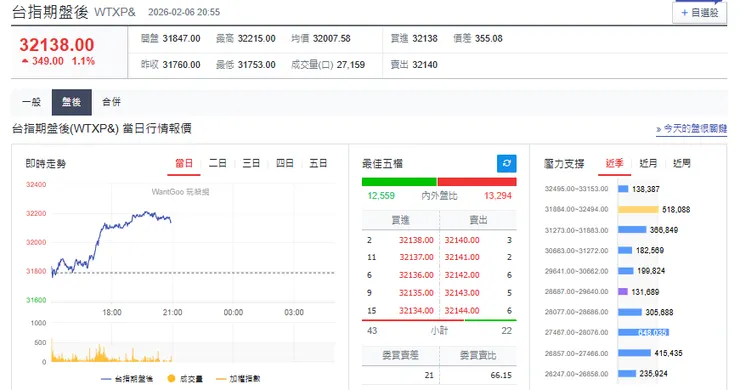740x390 pixels.
Task: Click best ask price 32140.00
Action: tap(462, 240)
